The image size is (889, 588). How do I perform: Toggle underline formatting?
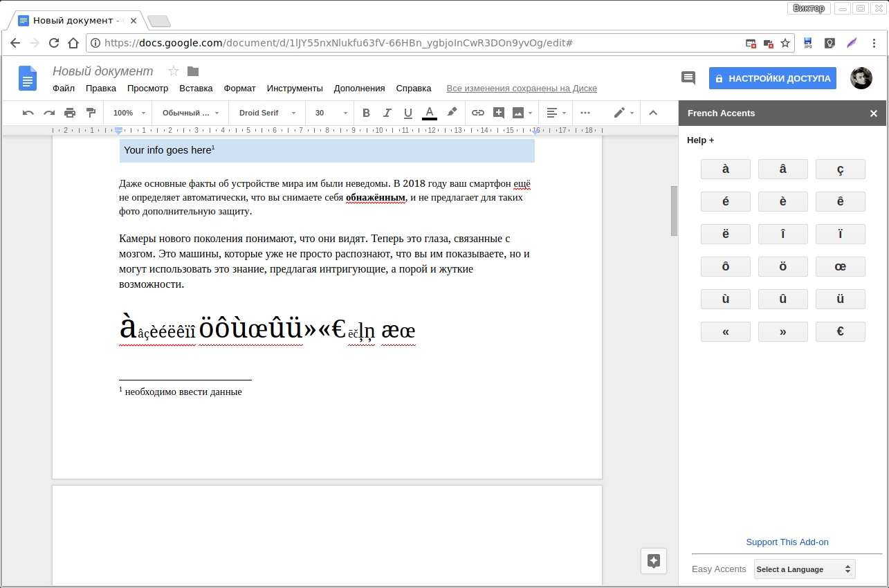tap(408, 113)
